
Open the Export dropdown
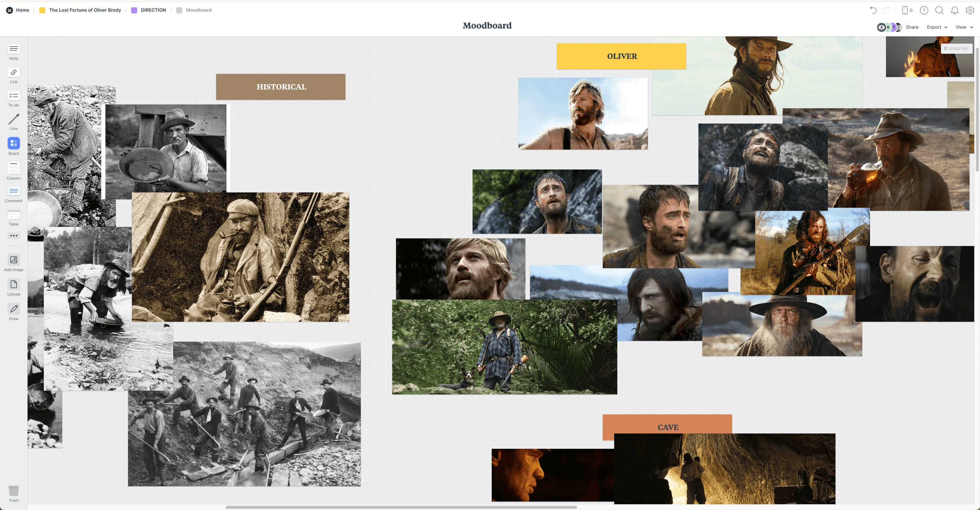click(937, 27)
